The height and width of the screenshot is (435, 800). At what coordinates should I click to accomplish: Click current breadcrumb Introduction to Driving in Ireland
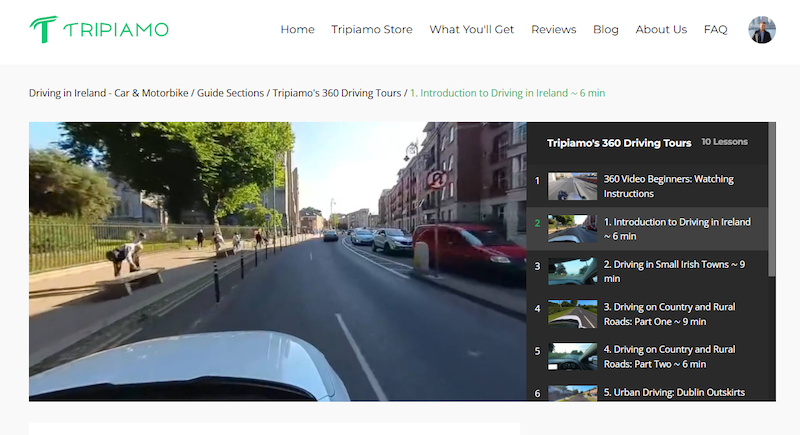(508, 93)
